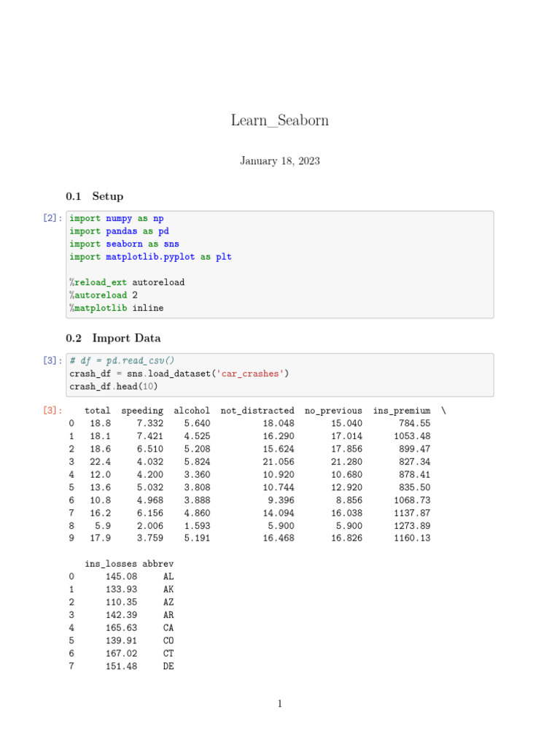Click the red output prompt [3]:
The height and width of the screenshot is (747, 560).
click(52, 410)
